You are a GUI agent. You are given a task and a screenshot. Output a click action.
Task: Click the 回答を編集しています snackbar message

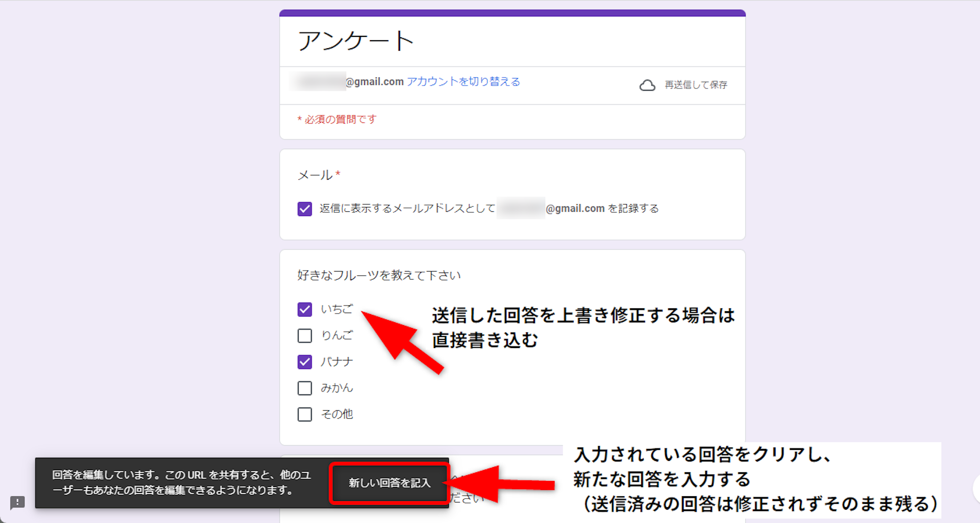tap(182, 482)
